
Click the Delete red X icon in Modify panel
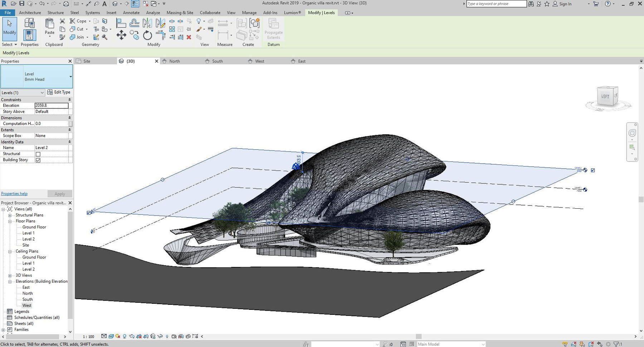click(189, 38)
